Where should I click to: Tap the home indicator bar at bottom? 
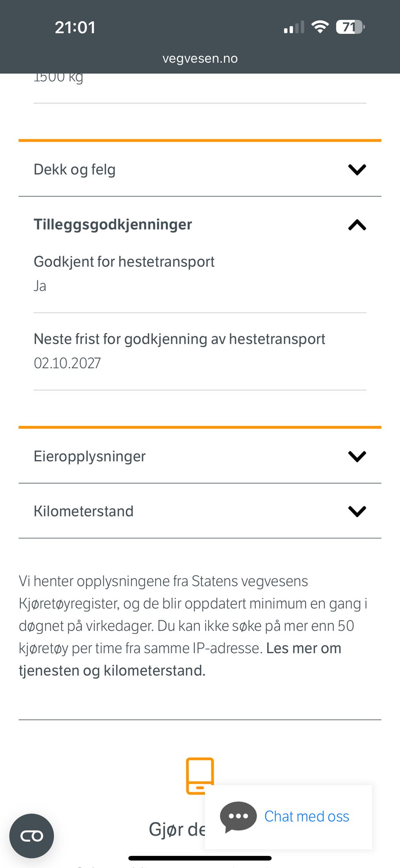click(x=200, y=858)
